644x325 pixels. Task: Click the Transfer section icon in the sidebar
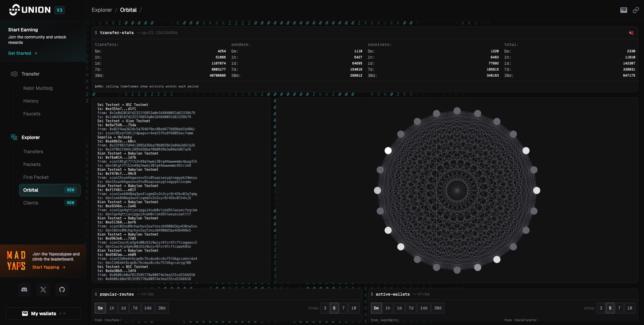coord(14,74)
